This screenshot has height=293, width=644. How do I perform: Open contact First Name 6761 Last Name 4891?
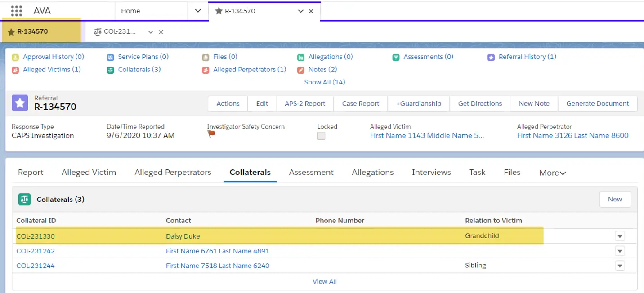click(218, 251)
